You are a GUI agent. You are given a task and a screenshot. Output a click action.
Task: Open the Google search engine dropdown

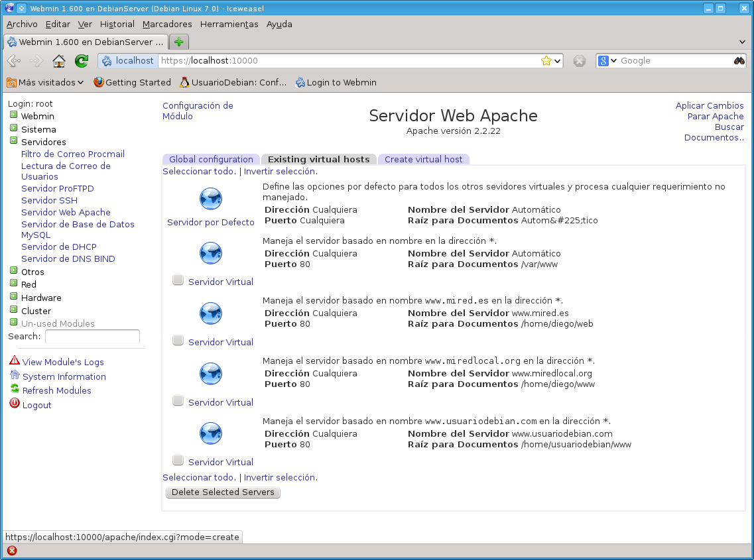point(613,60)
